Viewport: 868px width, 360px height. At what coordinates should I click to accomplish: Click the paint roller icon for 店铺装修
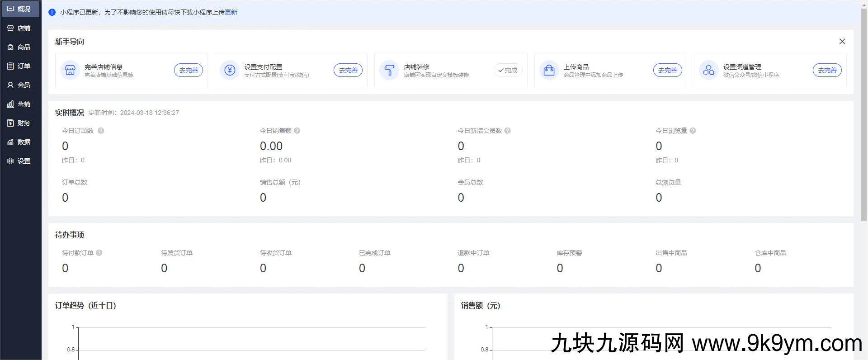pyautogui.click(x=389, y=70)
